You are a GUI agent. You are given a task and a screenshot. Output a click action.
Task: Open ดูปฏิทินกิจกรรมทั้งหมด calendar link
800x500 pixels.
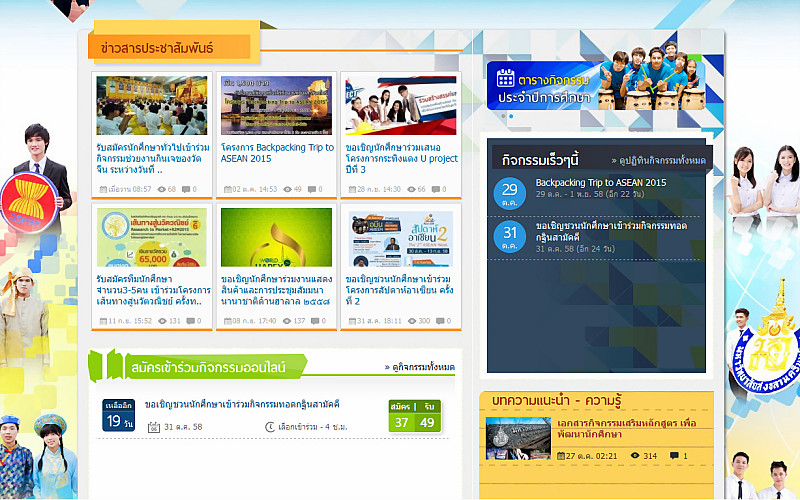coord(658,160)
